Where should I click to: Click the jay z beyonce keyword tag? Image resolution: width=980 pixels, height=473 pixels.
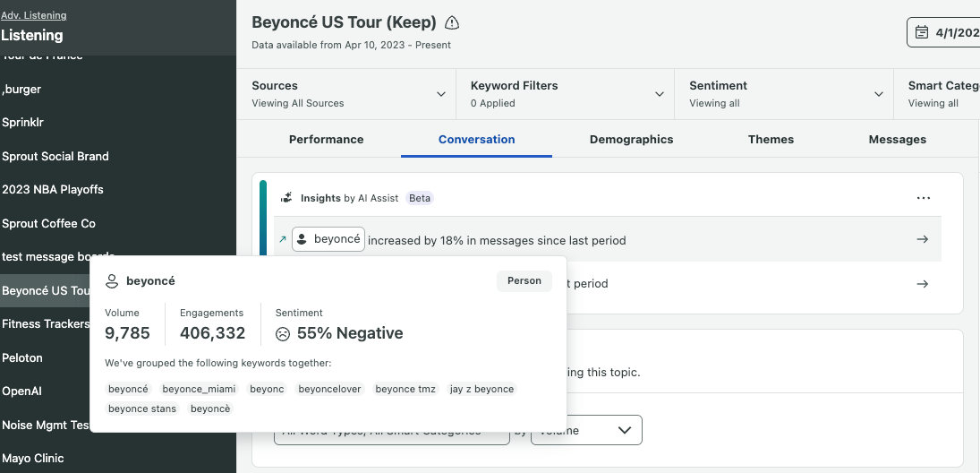click(481, 389)
